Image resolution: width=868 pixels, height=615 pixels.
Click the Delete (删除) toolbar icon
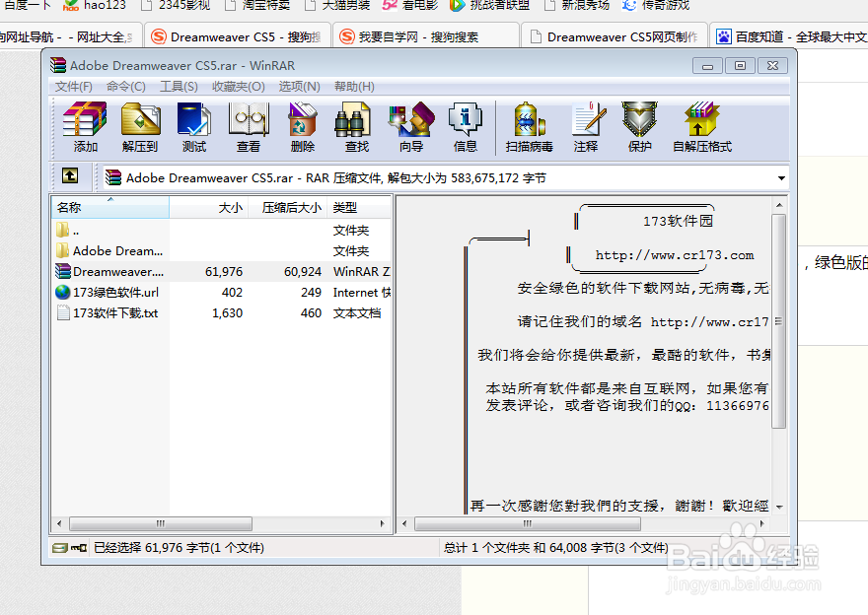click(x=302, y=127)
